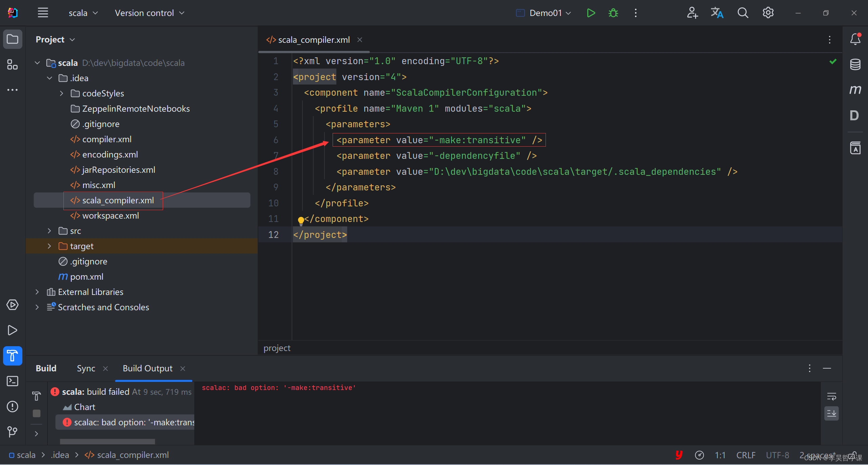Open scala project dropdown
Image resolution: width=868 pixels, height=465 pixels.
(x=83, y=13)
